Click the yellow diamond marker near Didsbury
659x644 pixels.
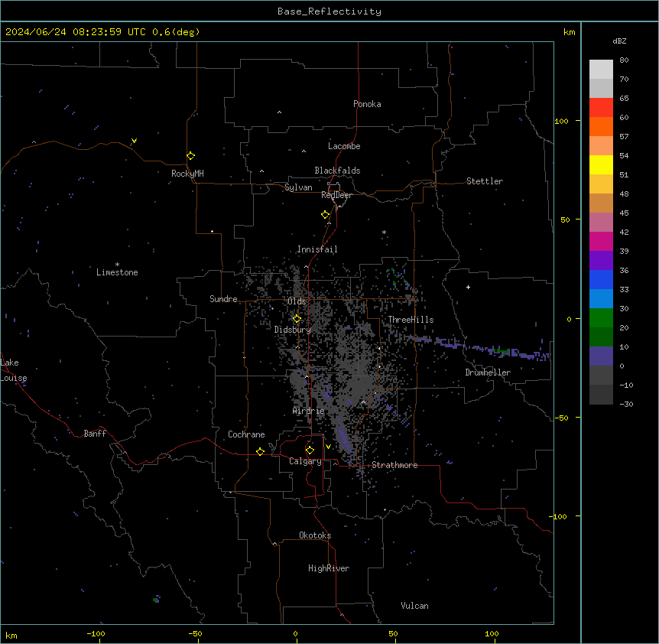click(297, 318)
